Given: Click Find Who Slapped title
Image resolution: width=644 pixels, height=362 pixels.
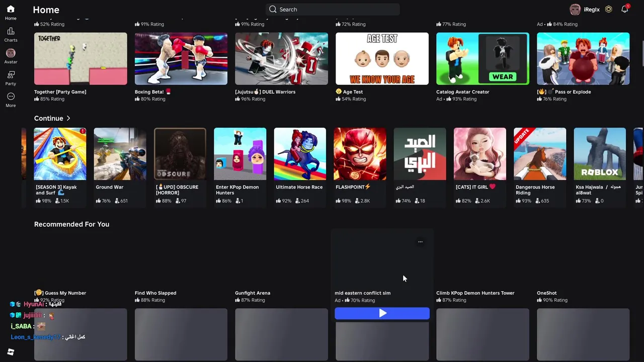Looking at the screenshot, I should coord(155,293).
